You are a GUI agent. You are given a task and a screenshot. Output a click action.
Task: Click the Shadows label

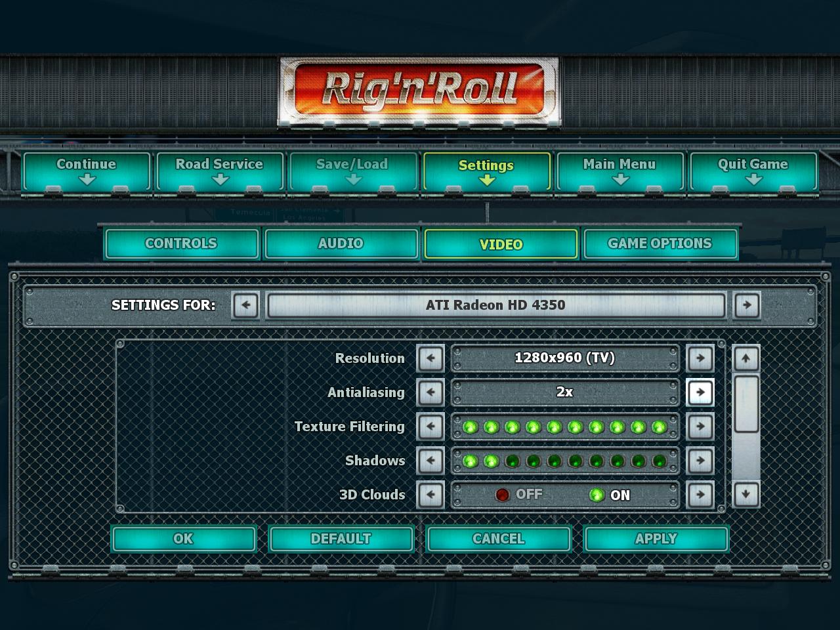[x=375, y=461]
